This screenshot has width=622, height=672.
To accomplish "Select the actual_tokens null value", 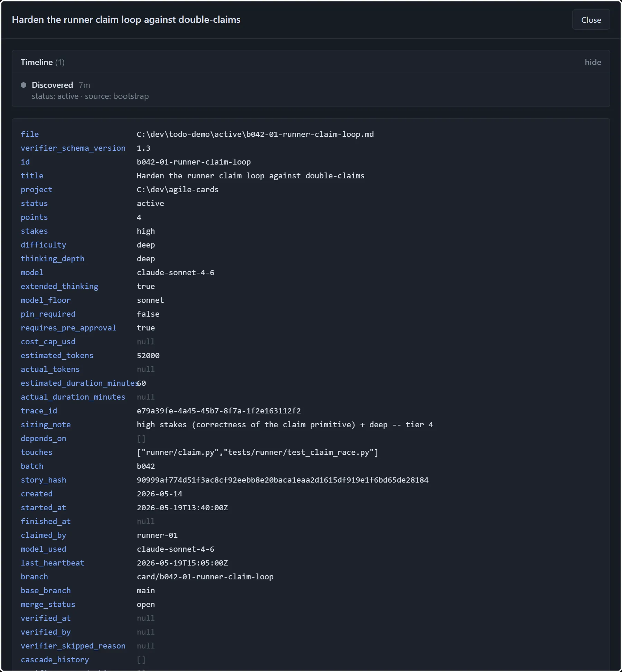I will click(x=146, y=369).
